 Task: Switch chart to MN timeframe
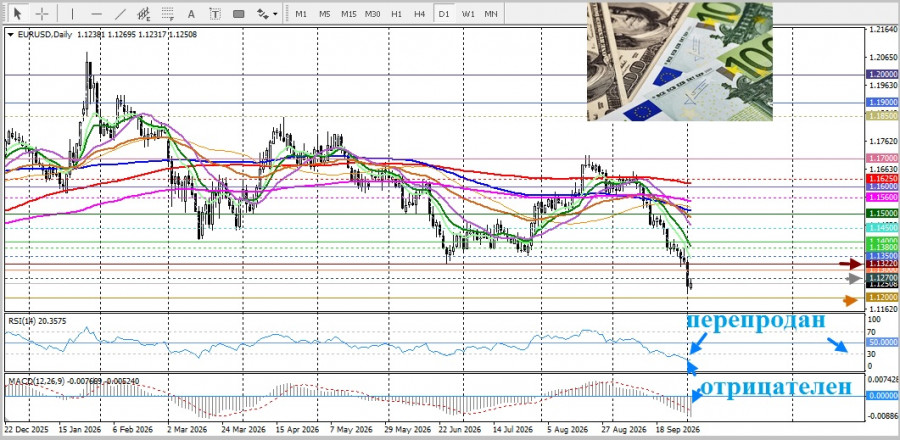coord(490,13)
